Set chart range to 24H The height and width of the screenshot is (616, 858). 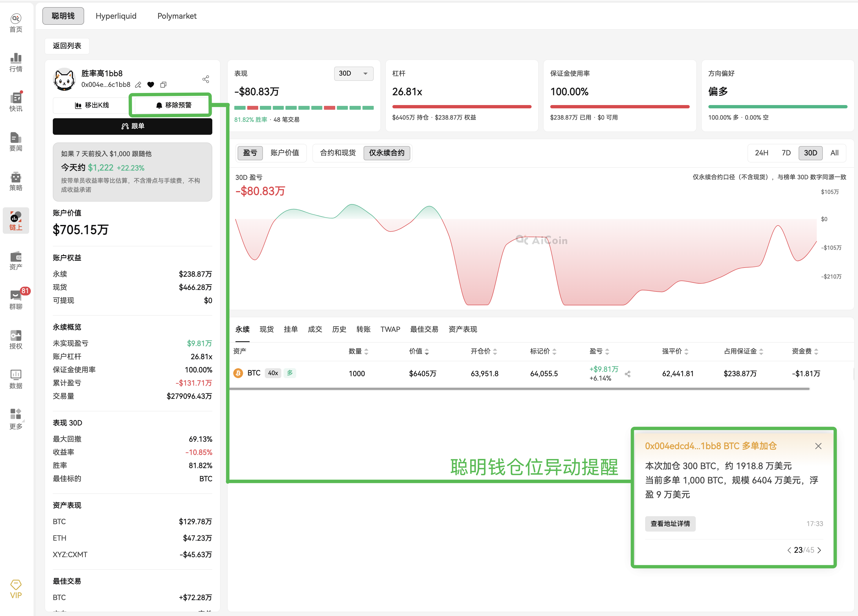coord(761,153)
